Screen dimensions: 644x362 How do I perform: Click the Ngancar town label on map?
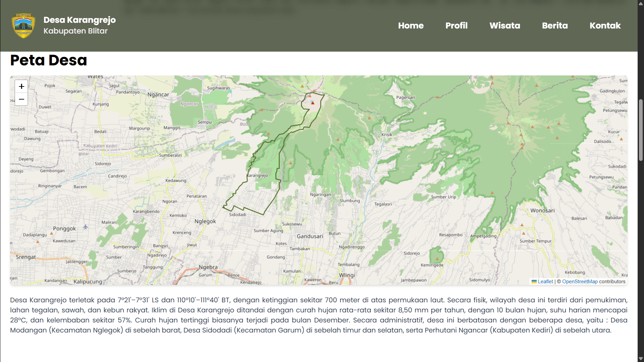pyautogui.click(x=158, y=95)
